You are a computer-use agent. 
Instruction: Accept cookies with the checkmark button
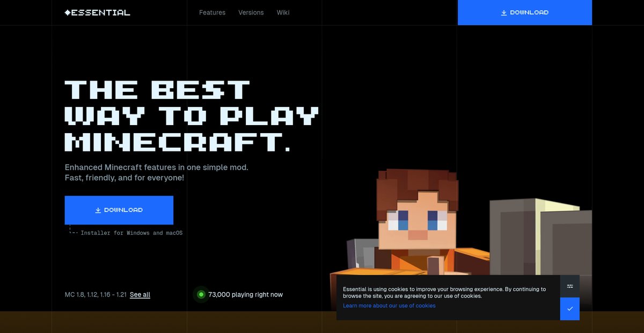click(x=570, y=309)
